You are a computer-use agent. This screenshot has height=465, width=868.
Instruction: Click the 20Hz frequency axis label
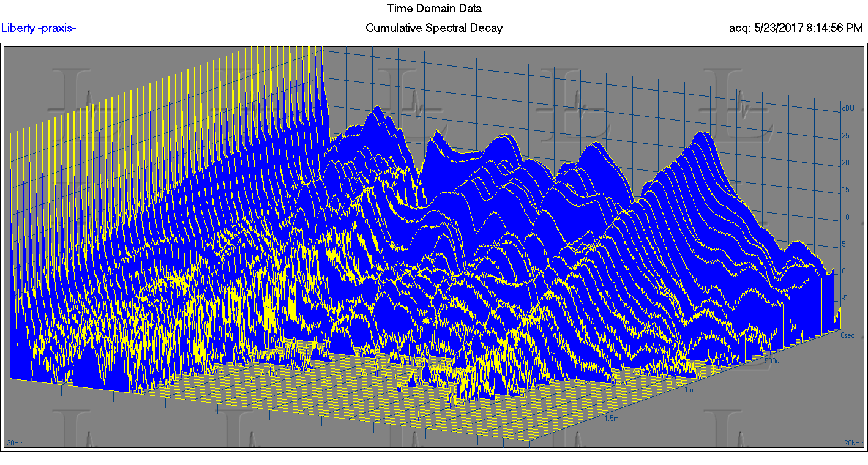point(13,442)
